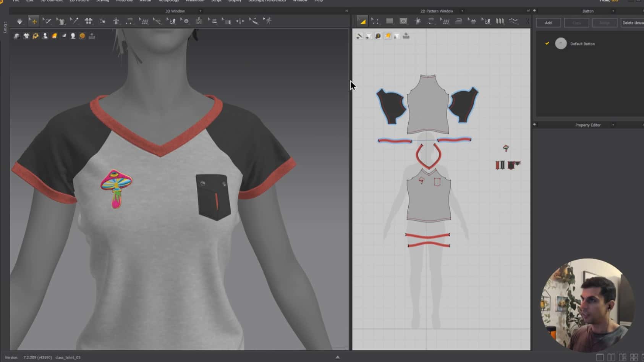Choose the Select Mesh tool beside Select/Move
Viewport: 644px width, 362px height.
tap(47, 21)
